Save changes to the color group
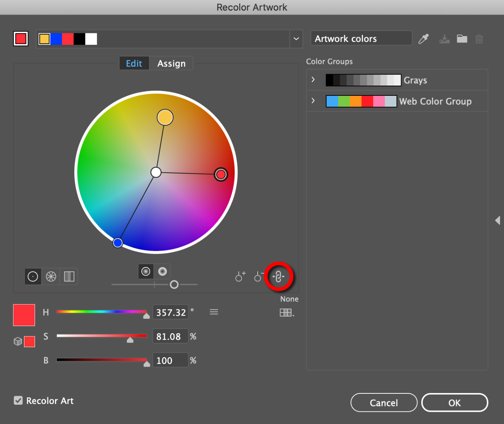504x424 pixels. [x=444, y=38]
